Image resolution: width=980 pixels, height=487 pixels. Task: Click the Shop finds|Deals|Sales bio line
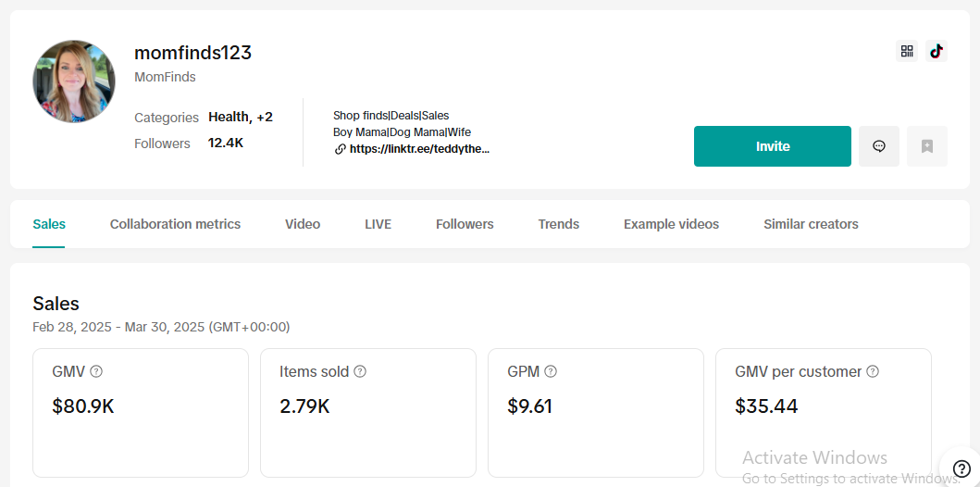[391, 116]
